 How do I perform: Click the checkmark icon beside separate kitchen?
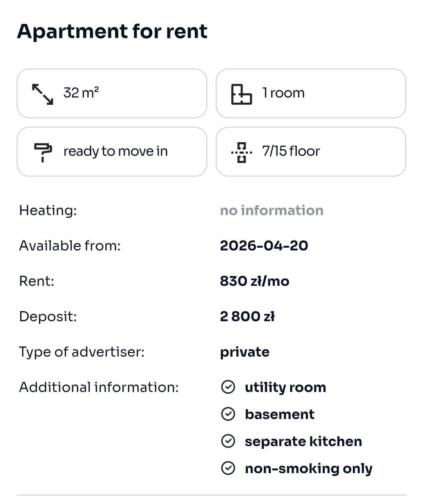[x=229, y=441]
